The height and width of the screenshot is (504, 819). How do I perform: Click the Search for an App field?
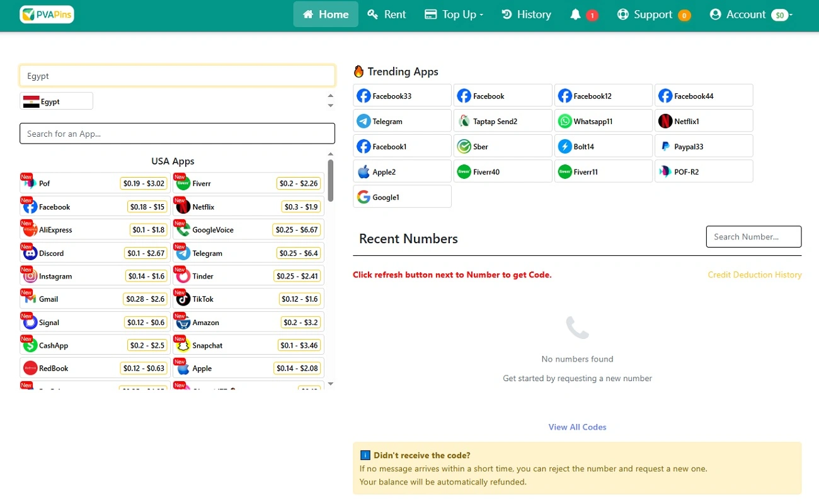pyautogui.click(x=177, y=134)
